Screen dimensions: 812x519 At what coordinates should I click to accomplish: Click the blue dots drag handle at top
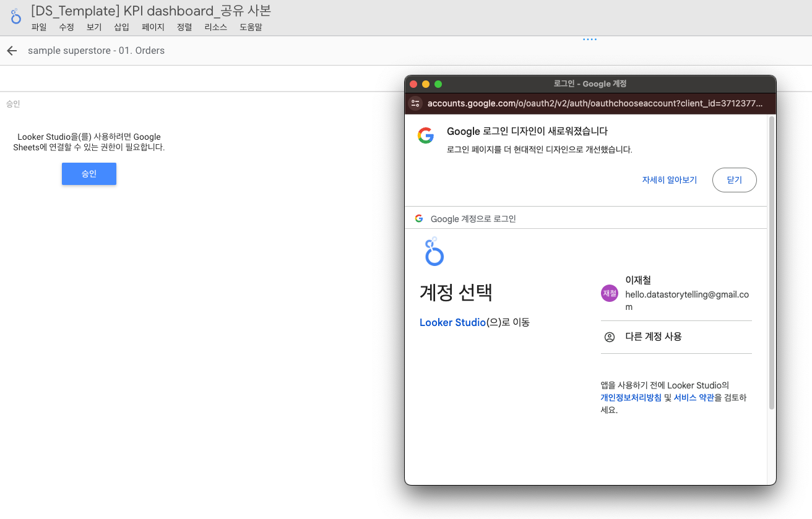[590, 40]
